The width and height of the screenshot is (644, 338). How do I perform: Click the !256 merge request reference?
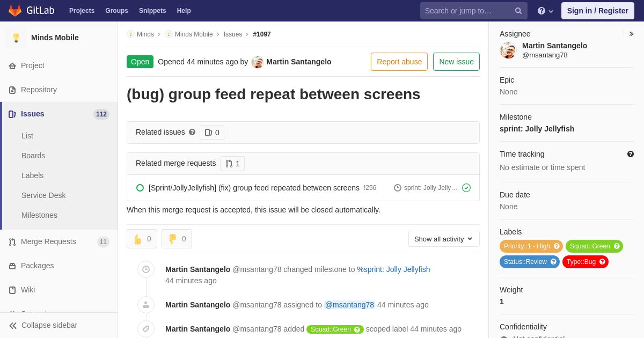[x=370, y=188]
